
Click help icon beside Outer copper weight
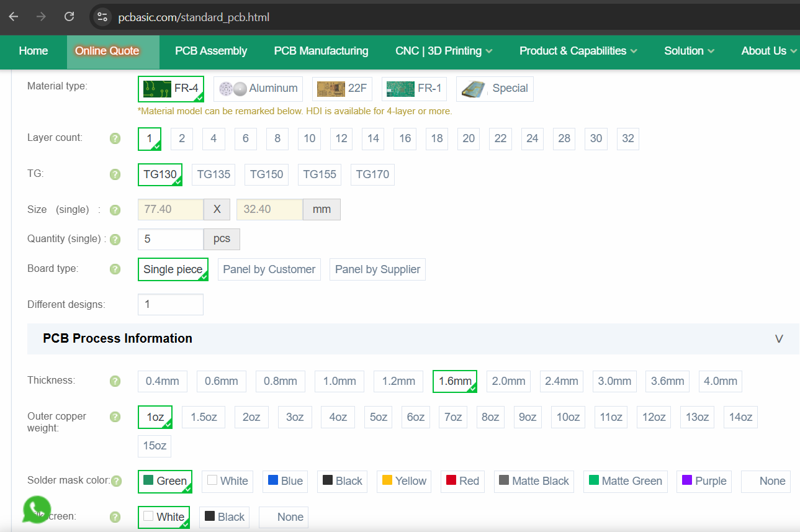click(115, 417)
